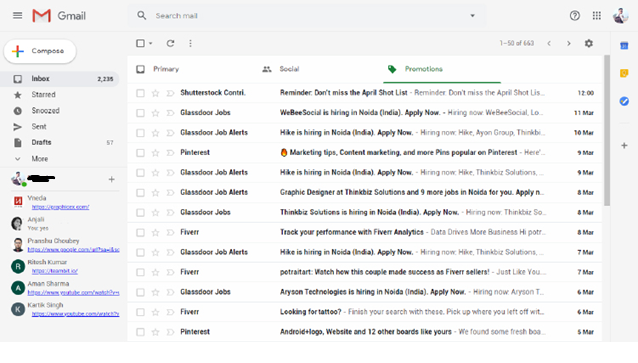Open the Help question mark icon

pyautogui.click(x=575, y=15)
